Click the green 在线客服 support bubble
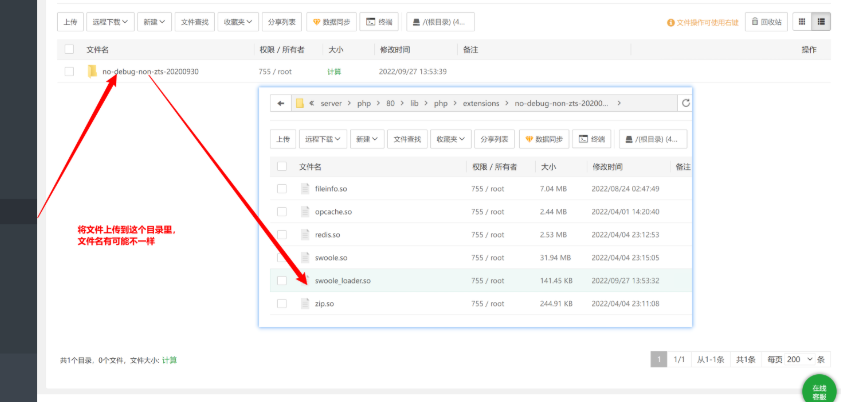The image size is (841, 402). (819, 392)
